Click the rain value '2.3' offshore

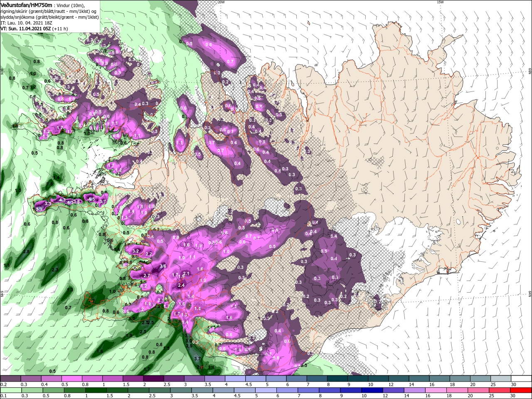click(x=55, y=270)
